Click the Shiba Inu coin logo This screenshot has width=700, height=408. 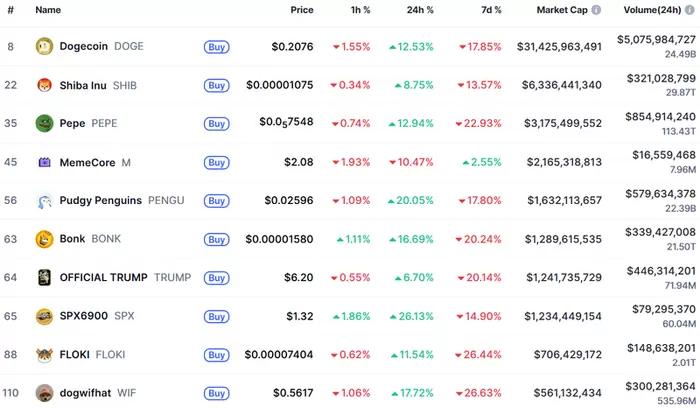[44, 85]
